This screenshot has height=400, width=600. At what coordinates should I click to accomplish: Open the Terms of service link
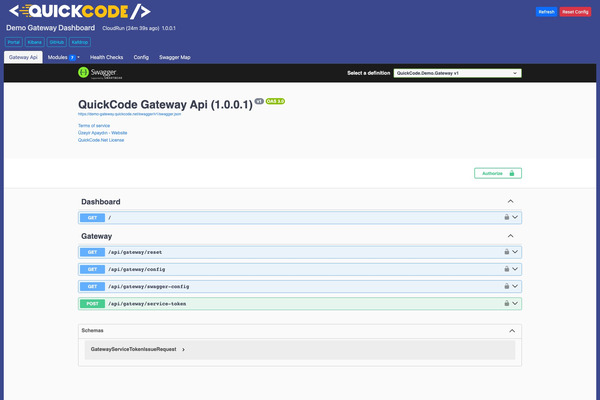94,126
